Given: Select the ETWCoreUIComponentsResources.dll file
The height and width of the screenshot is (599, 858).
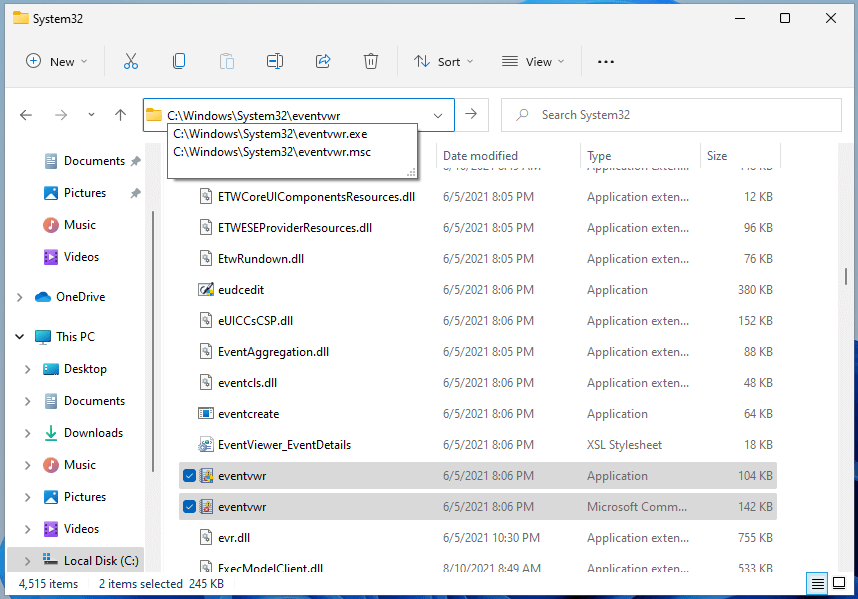Looking at the screenshot, I should [478, 197].
